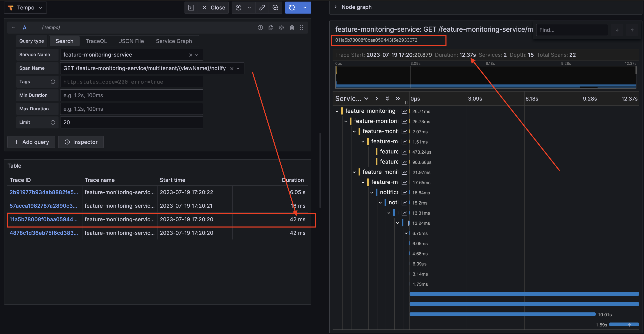Clear the Service Name selection with the x
Image resolution: width=644 pixels, height=334 pixels.
pyautogui.click(x=191, y=55)
